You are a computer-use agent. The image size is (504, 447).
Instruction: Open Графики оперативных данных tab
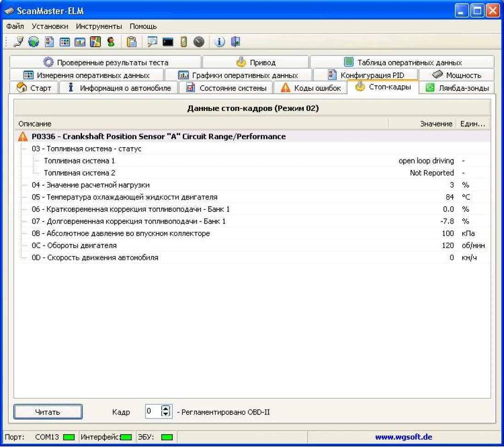coord(238,75)
